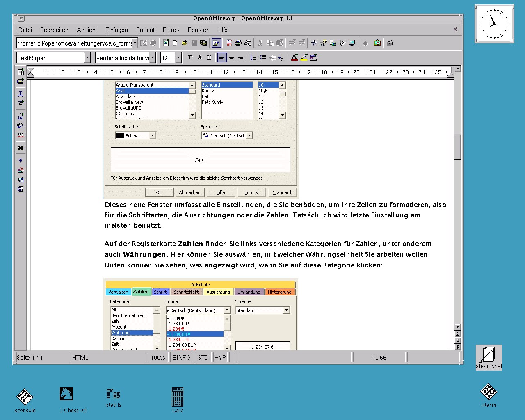Click the Print document icon
Image resolution: width=525 pixels, height=420 pixels.
click(x=238, y=43)
